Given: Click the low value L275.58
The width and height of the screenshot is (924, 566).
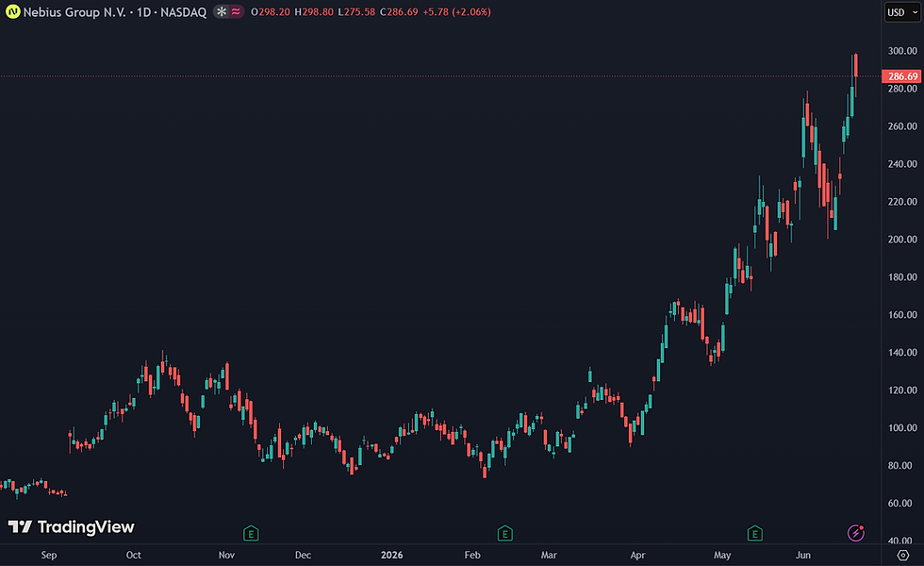Looking at the screenshot, I should (x=356, y=11).
